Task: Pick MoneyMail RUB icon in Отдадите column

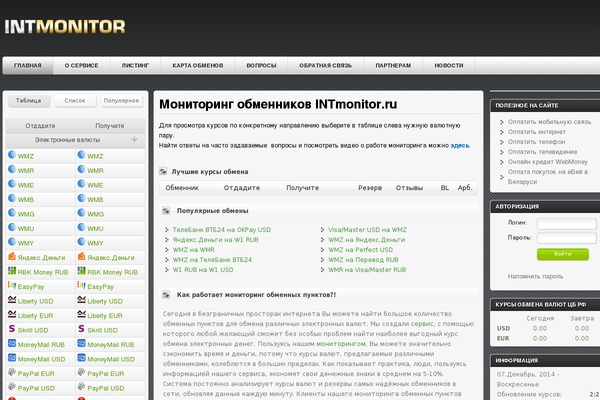Action: [12, 343]
